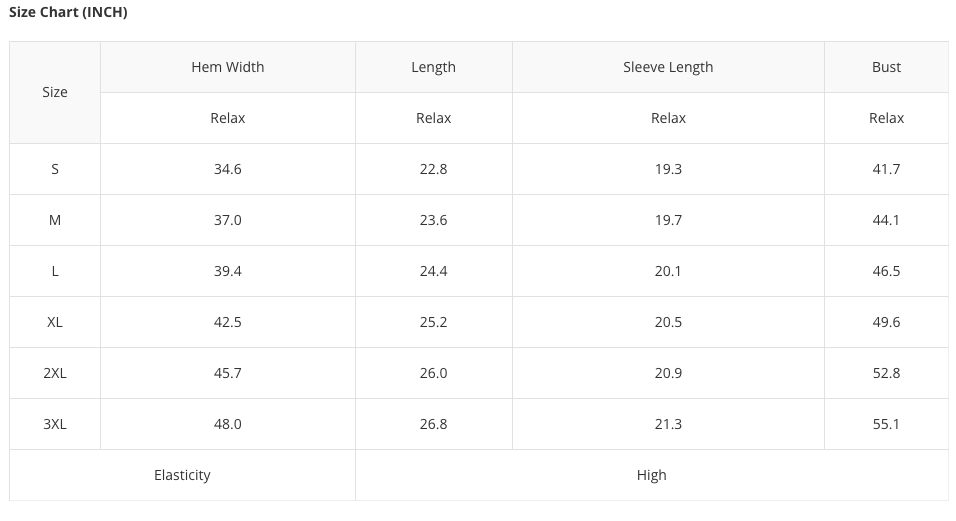956x521 pixels.
Task: Select the bust value 55.1
Action: pos(886,424)
